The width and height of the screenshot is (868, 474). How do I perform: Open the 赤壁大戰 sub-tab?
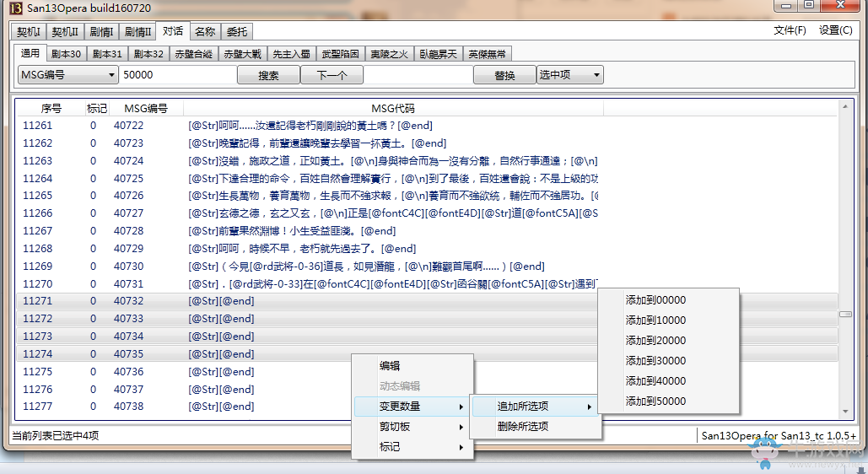click(x=242, y=54)
